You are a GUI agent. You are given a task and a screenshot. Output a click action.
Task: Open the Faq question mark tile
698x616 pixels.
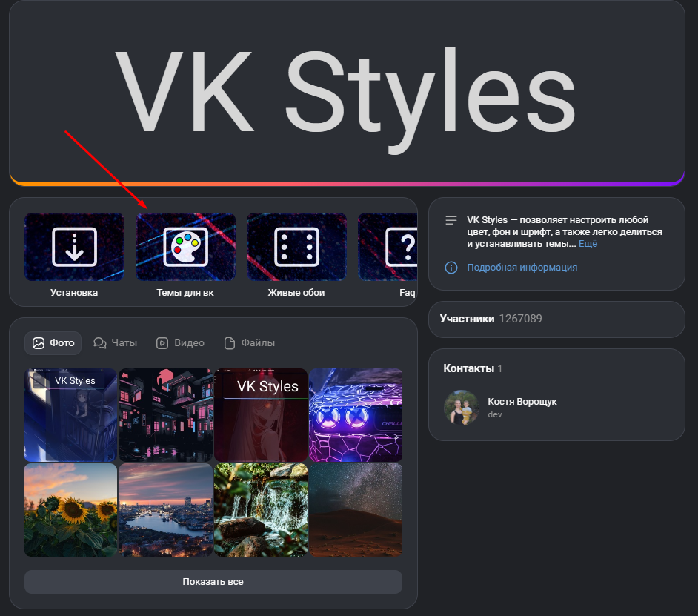pos(388,247)
